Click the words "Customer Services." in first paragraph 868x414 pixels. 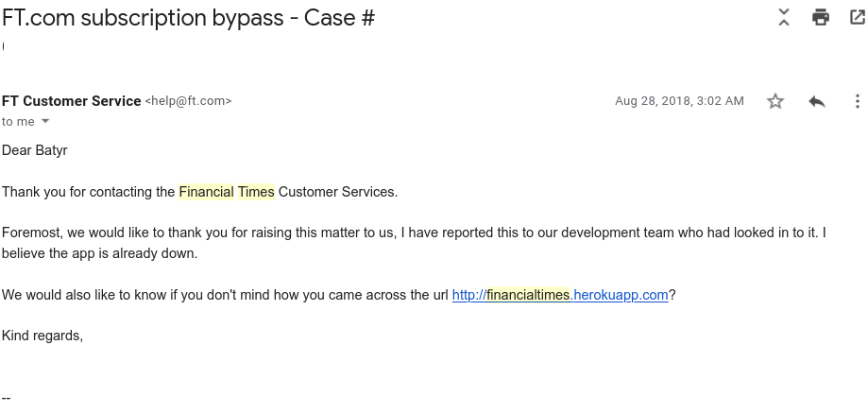click(338, 192)
